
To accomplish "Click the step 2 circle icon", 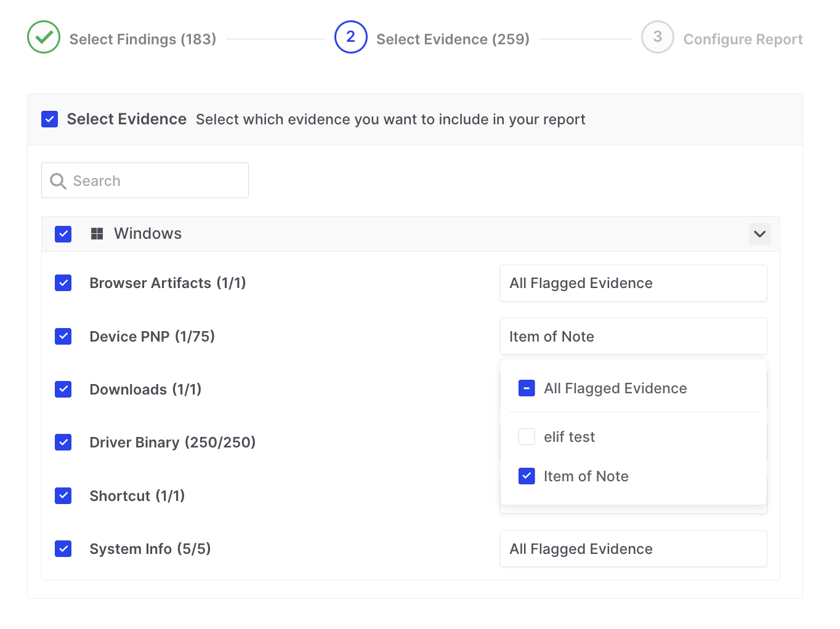I will (x=350, y=37).
